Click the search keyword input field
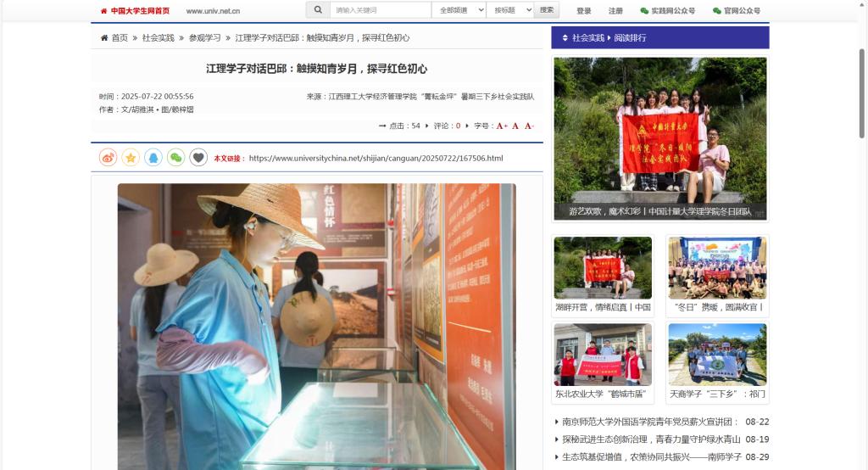The width and height of the screenshot is (868, 470). click(380, 10)
